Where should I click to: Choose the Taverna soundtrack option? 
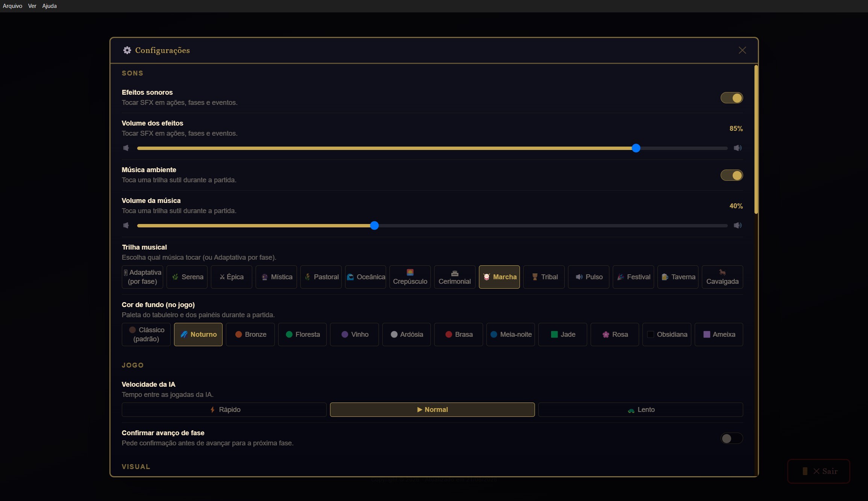(x=678, y=277)
